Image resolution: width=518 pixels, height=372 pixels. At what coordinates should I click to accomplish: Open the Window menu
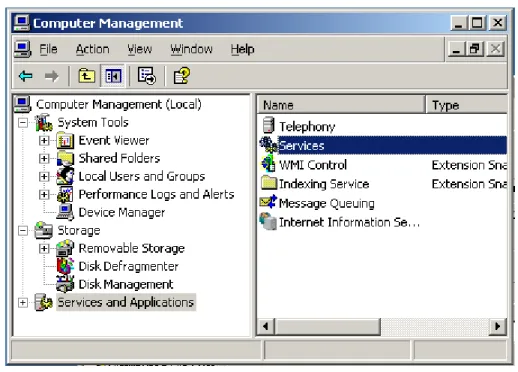click(192, 49)
